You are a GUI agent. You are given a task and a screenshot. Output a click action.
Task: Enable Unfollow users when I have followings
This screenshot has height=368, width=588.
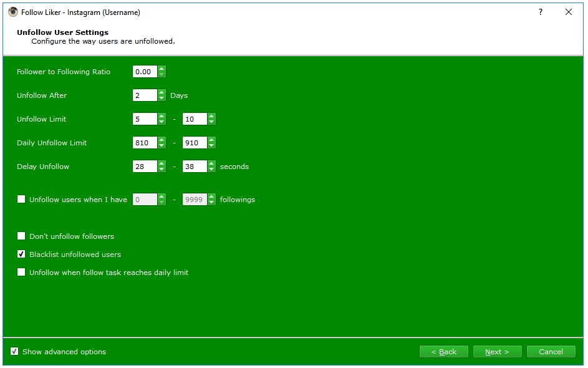coord(21,199)
